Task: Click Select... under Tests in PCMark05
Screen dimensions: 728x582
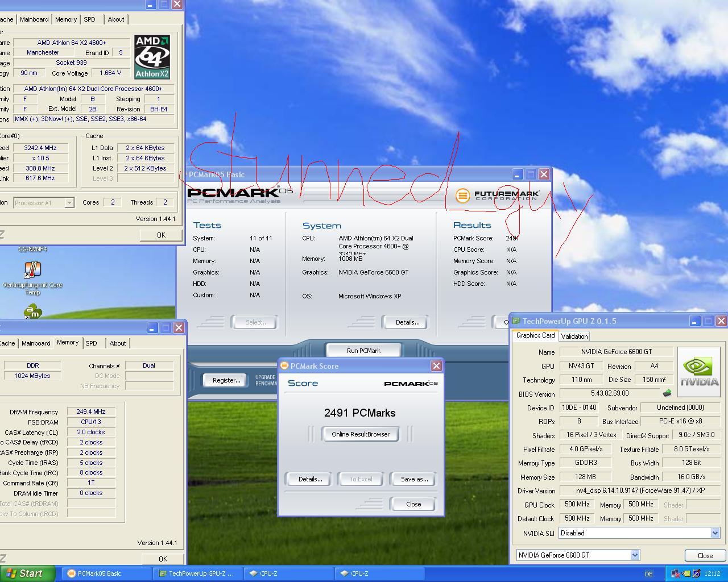Action: click(257, 322)
